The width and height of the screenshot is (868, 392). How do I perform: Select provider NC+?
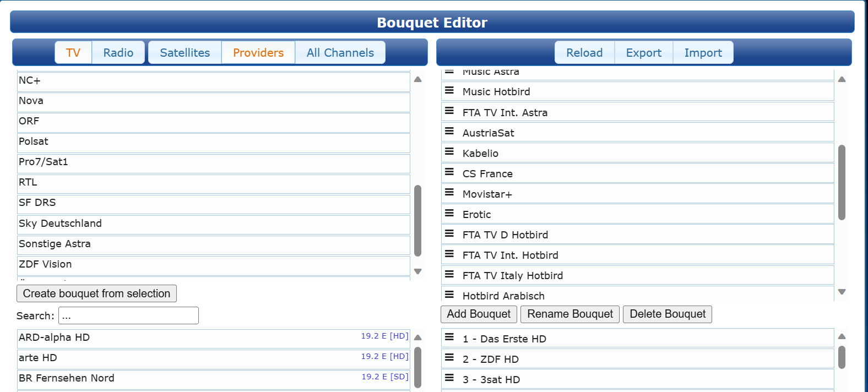click(x=214, y=81)
